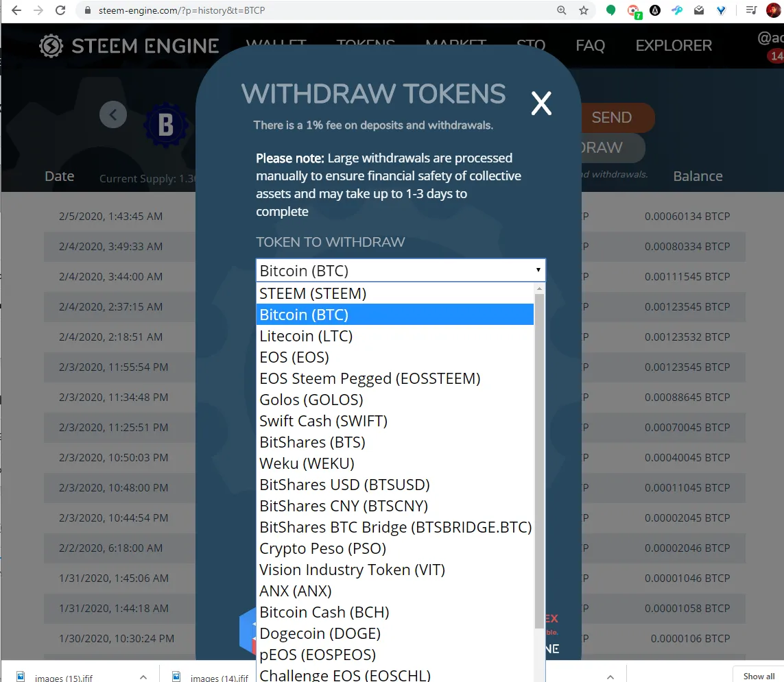Choose BitShares USD (BTSUSD)

394,484
